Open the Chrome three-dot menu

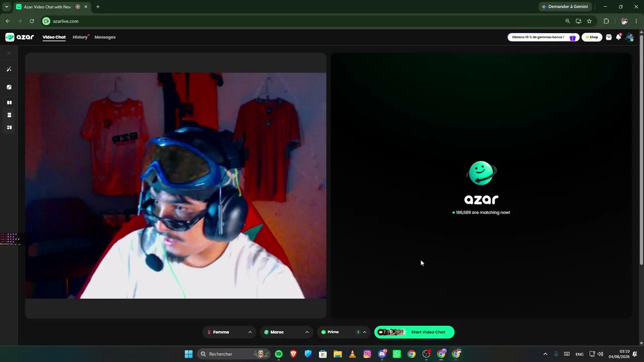click(x=636, y=21)
